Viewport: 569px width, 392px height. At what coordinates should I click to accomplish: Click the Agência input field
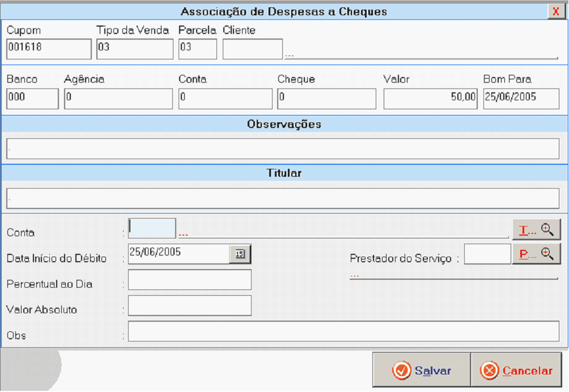118,99
